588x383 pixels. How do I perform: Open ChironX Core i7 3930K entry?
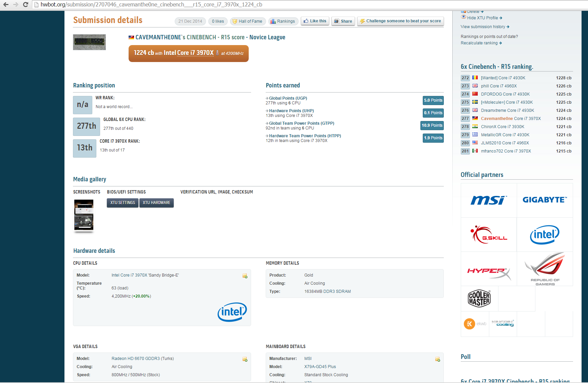502,127
